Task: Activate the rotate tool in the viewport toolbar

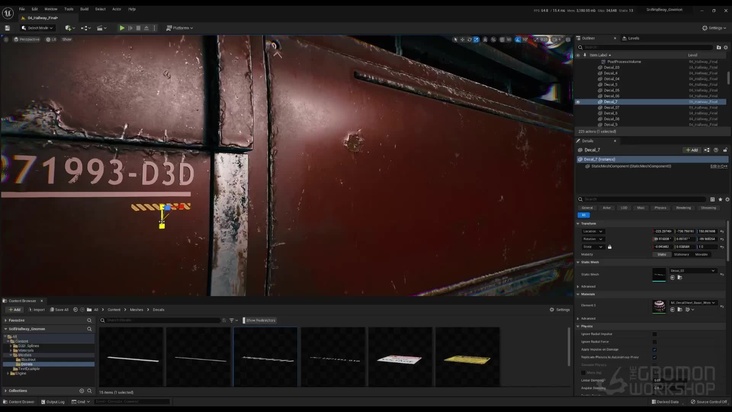Action: [x=469, y=40]
